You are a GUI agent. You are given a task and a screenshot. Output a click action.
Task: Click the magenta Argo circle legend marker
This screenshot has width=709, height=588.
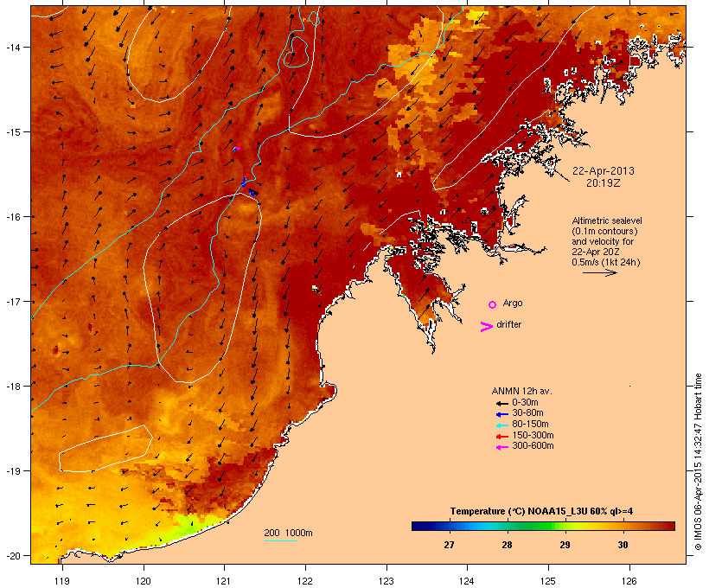pyautogui.click(x=493, y=304)
